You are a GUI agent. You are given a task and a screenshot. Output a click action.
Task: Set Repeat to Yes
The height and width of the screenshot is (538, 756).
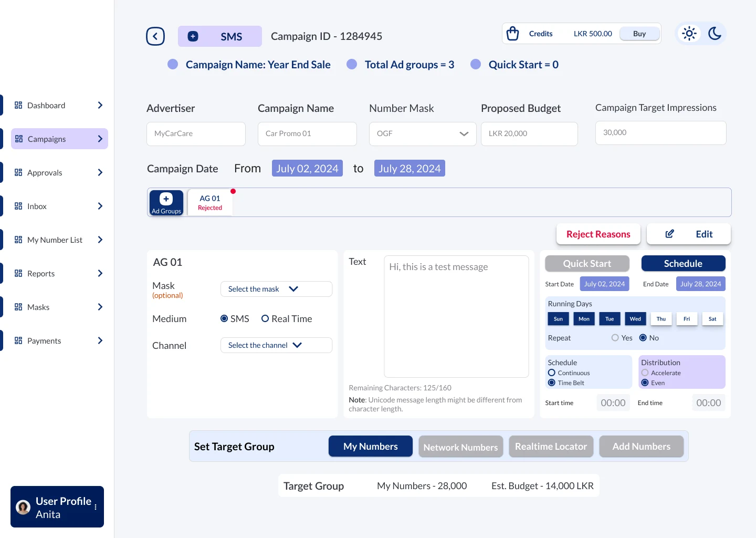point(615,338)
